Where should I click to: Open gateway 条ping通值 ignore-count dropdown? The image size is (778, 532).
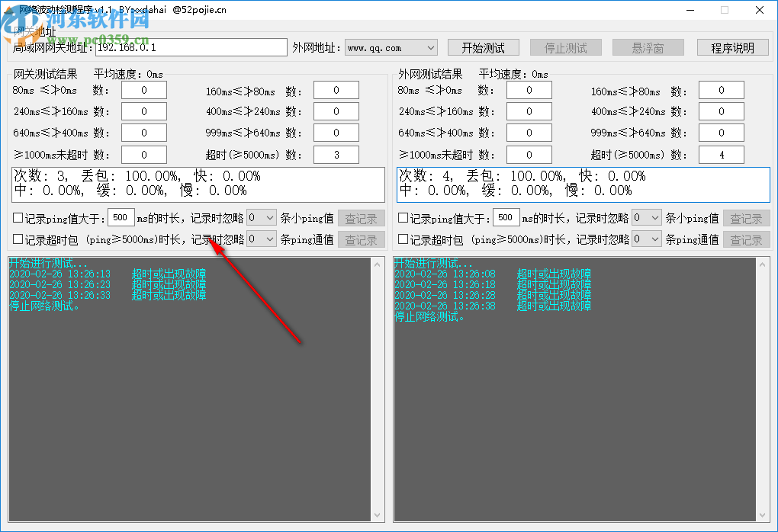pyautogui.click(x=261, y=239)
